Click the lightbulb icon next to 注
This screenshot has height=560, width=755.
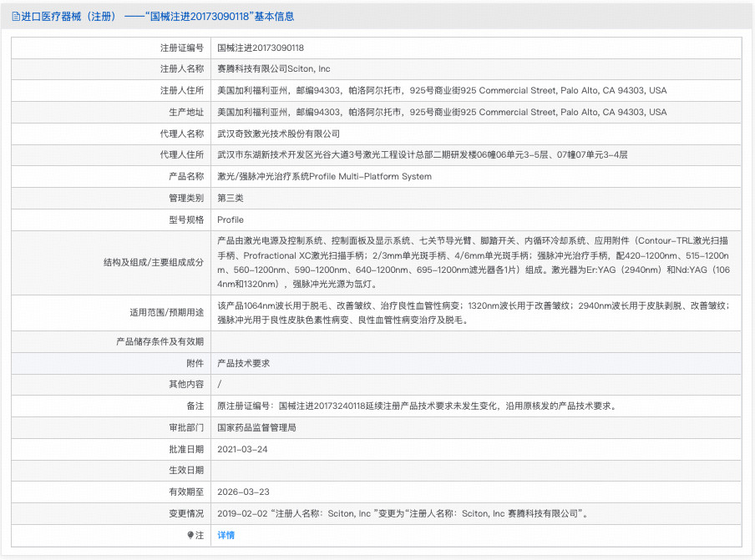tap(190, 535)
